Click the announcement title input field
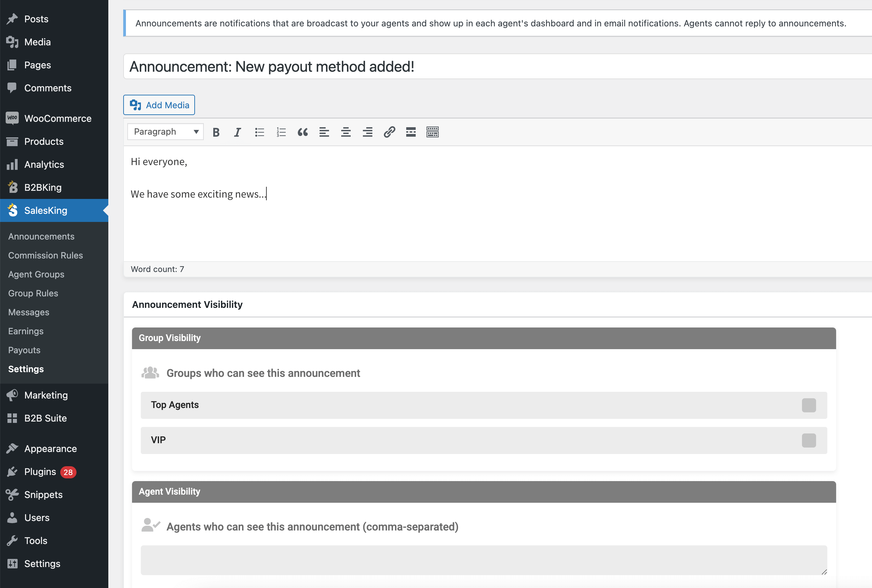Viewport: 872px width, 588px height. pos(488,67)
